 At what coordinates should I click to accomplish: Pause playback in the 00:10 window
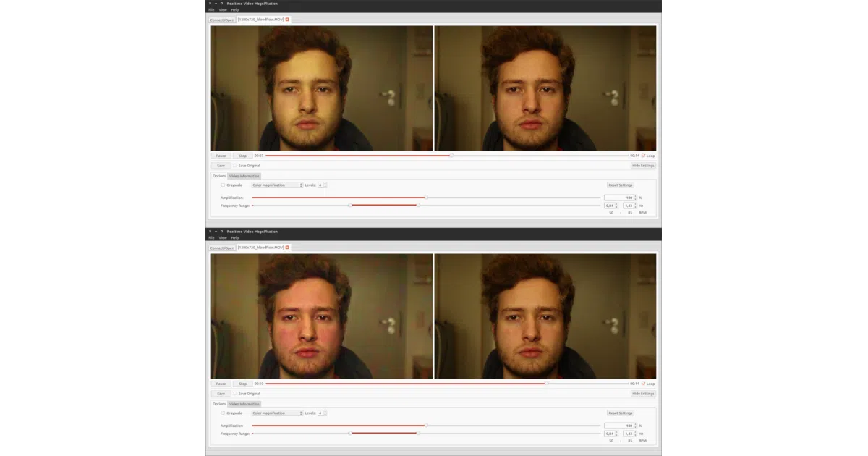click(221, 384)
